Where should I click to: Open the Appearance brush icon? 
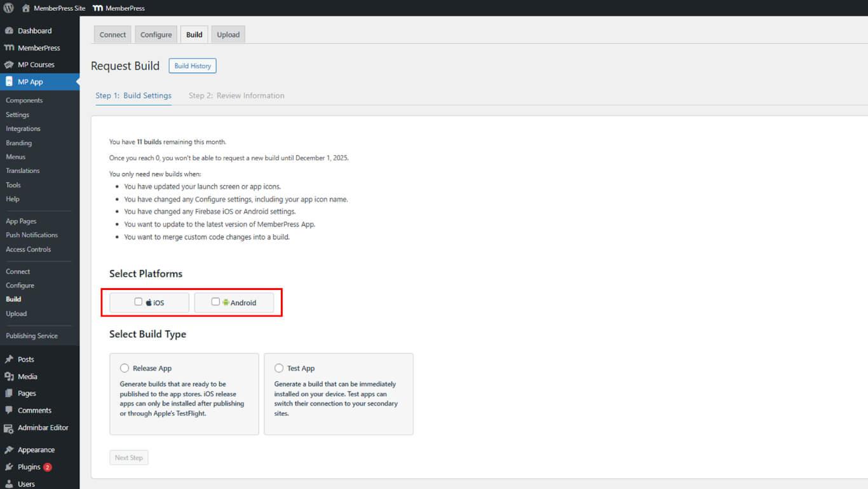(9, 450)
